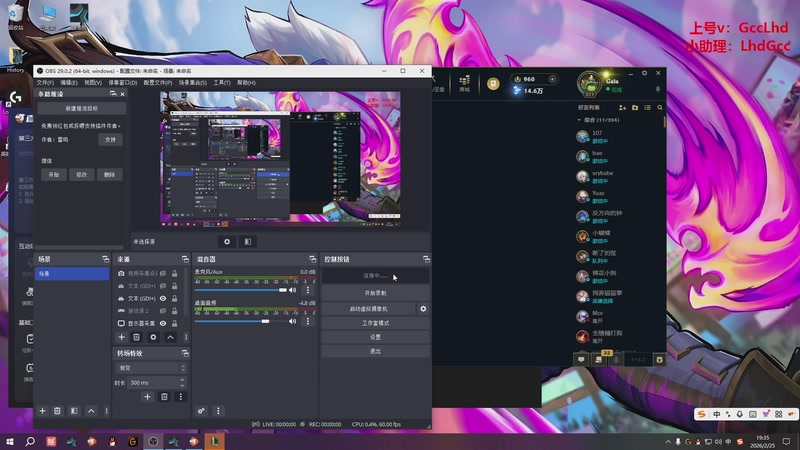The image size is (800, 450).
Task: Click the 300 ms duration input field
Action: click(x=153, y=383)
